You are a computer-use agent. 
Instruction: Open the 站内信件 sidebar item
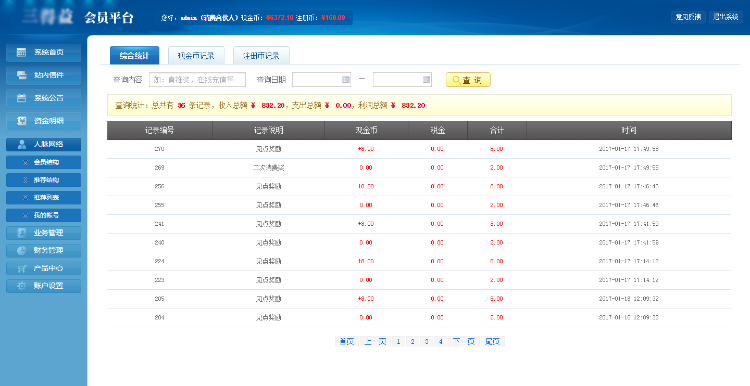[x=44, y=75]
